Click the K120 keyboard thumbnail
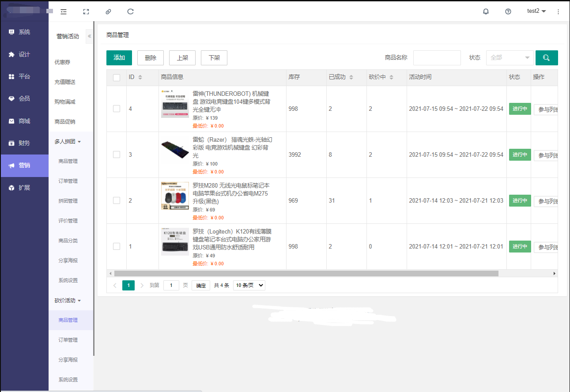Viewport: 570px width, 392px height. 175,241
